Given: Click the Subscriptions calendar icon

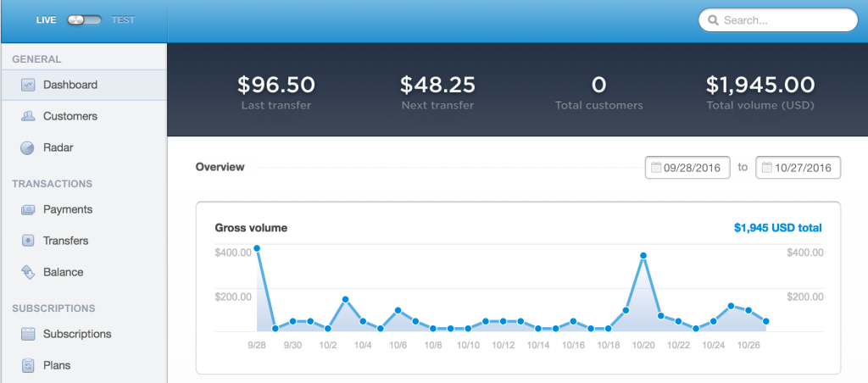Looking at the screenshot, I should 28,334.
